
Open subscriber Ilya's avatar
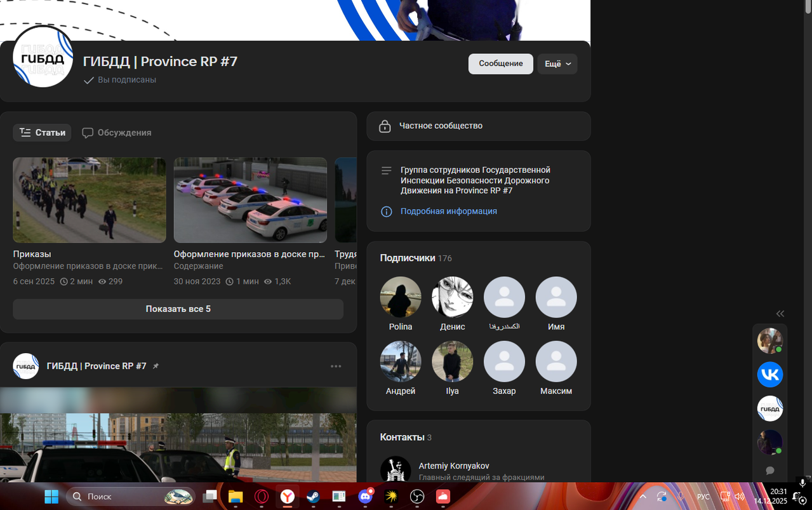click(453, 361)
